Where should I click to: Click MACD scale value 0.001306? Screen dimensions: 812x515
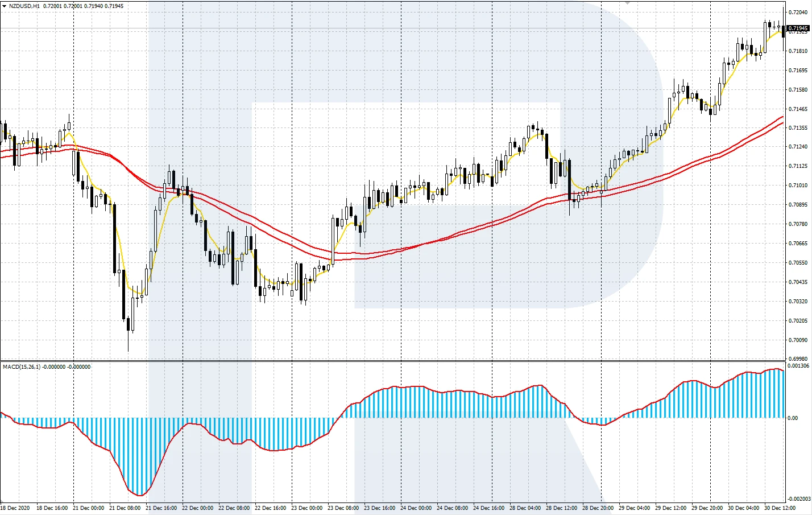(x=798, y=366)
